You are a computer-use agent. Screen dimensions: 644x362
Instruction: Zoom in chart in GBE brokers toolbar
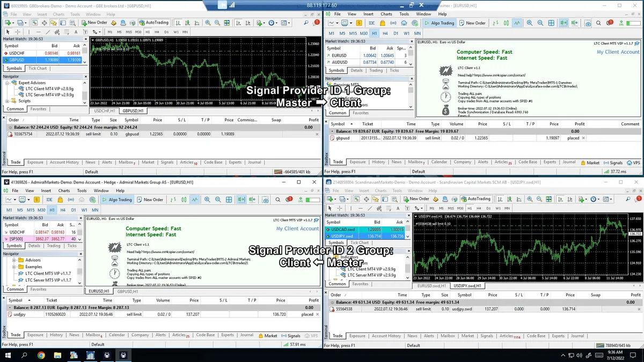(x=207, y=23)
